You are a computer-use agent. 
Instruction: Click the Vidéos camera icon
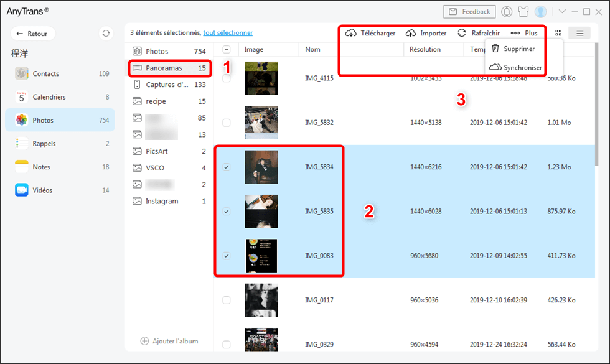click(x=22, y=190)
